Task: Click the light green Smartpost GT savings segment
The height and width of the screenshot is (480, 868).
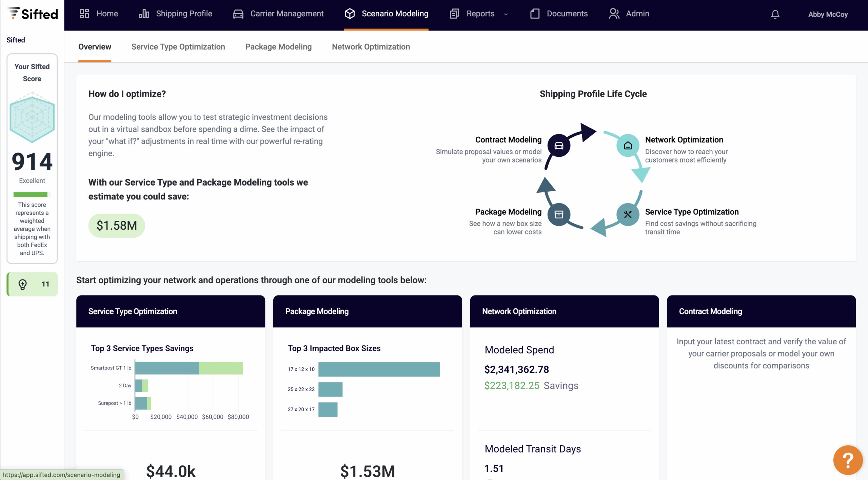Action: pos(221,368)
